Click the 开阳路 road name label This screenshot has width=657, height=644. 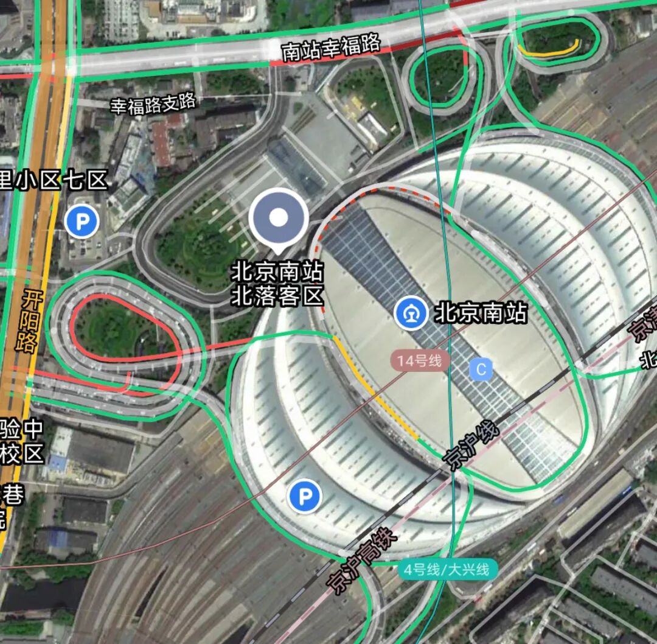[29, 320]
